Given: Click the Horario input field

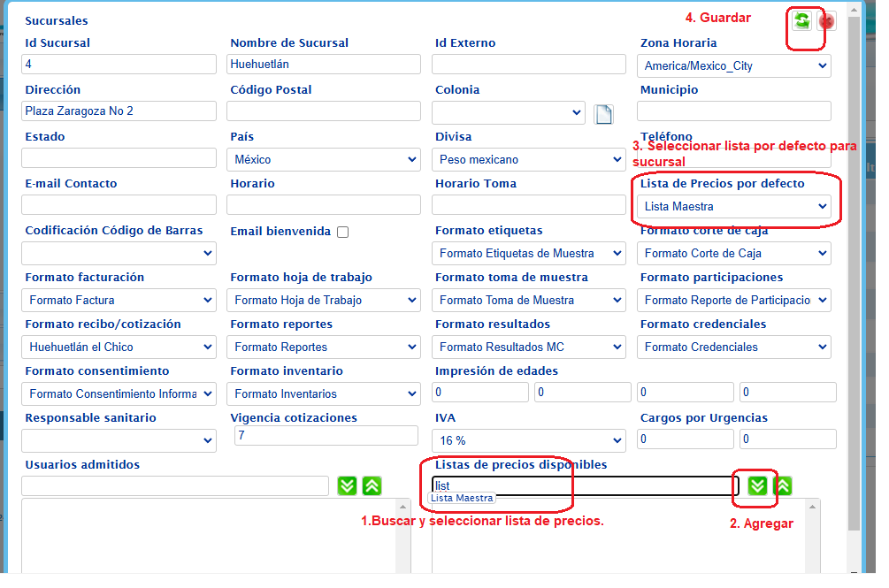Looking at the screenshot, I should tap(323, 204).
